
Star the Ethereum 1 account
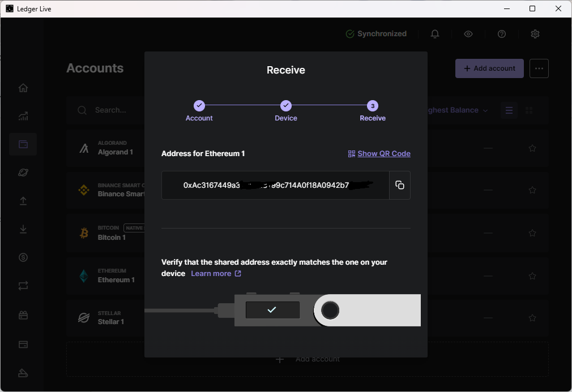532,276
